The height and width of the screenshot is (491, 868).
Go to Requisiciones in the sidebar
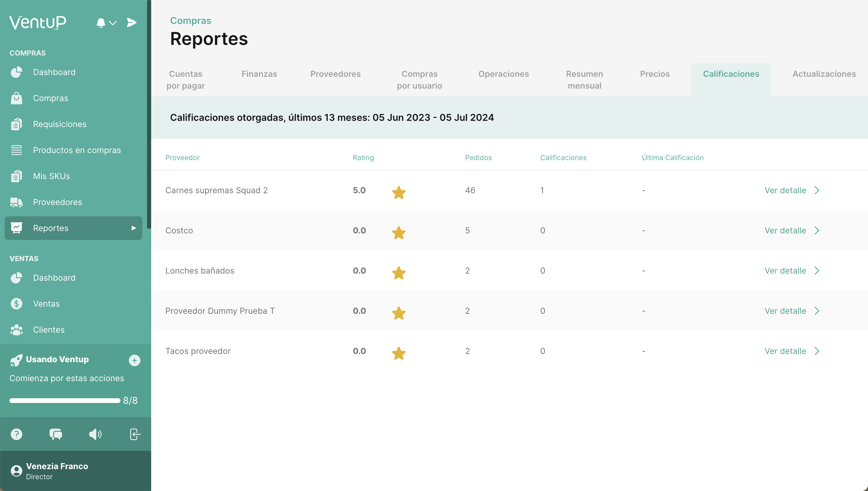click(x=60, y=124)
